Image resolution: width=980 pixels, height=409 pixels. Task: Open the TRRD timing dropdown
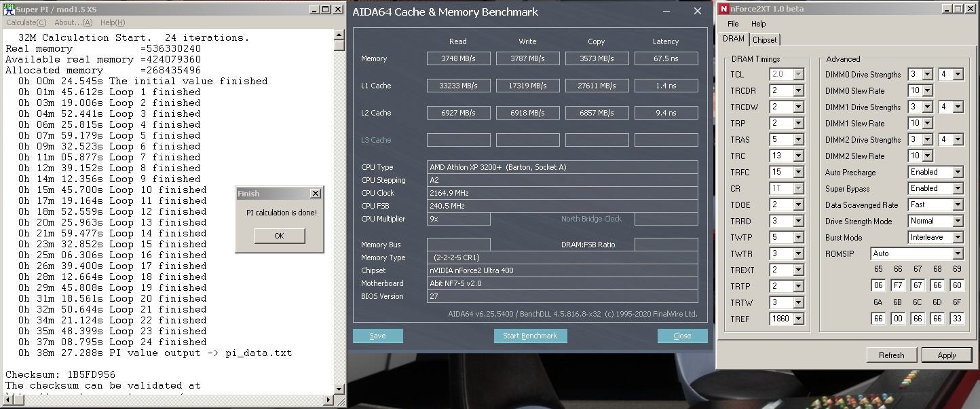click(799, 221)
